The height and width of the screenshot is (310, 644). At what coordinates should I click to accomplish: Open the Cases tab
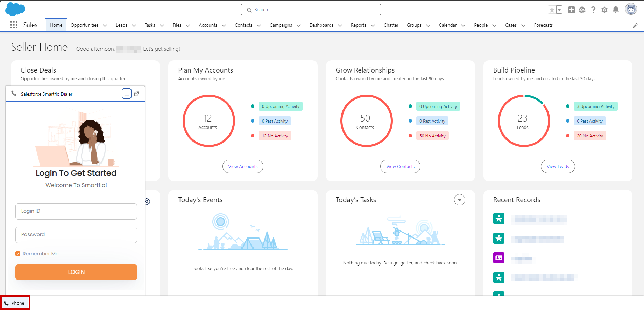[x=511, y=25]
